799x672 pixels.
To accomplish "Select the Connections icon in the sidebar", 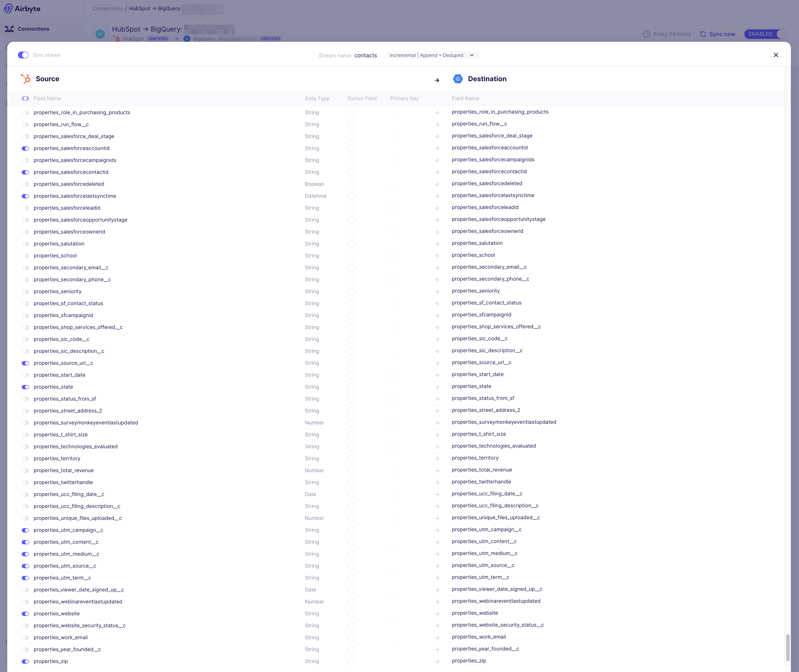I will click(9, 29).
